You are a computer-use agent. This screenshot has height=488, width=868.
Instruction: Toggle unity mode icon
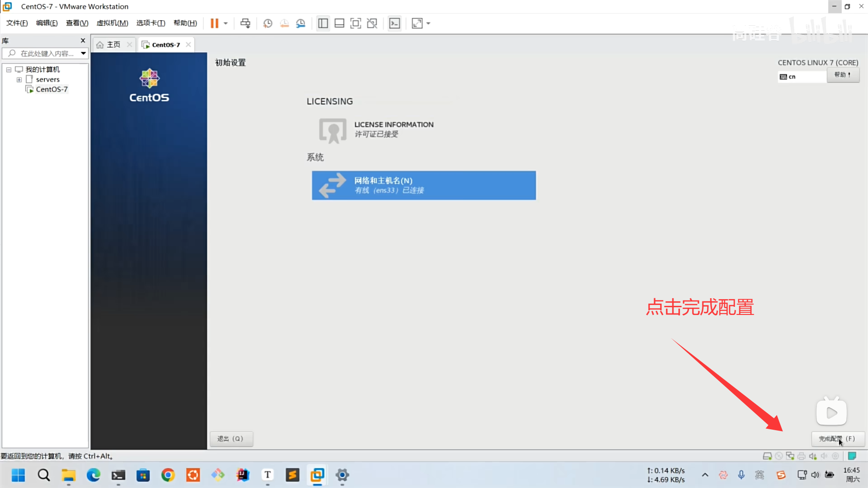click(x=372, y=23)
